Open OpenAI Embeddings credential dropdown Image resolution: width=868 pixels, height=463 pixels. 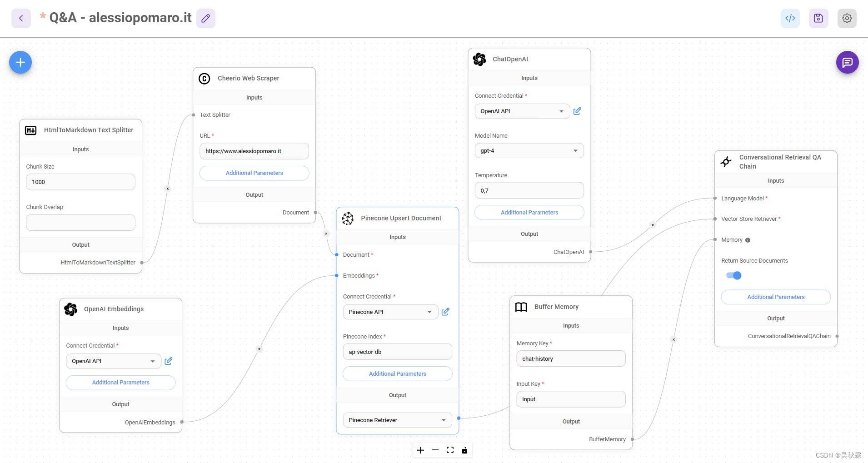pyautogui.click(x=113, y=361)
